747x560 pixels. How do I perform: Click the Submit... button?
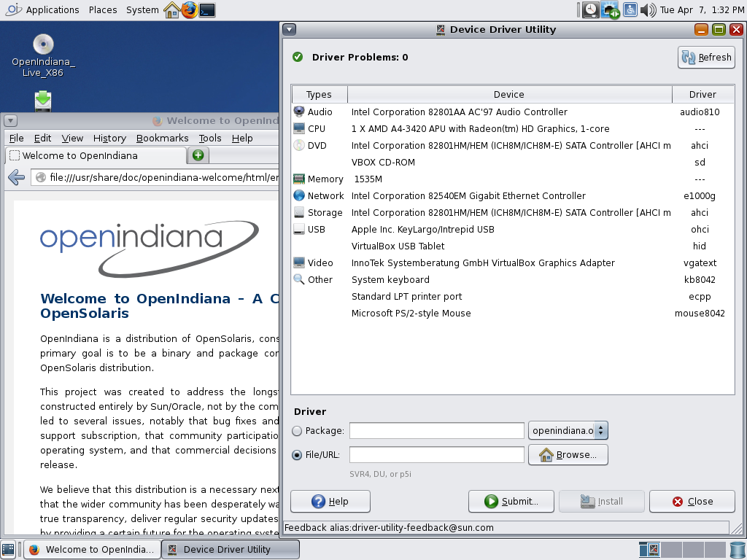tap(511, 502)
